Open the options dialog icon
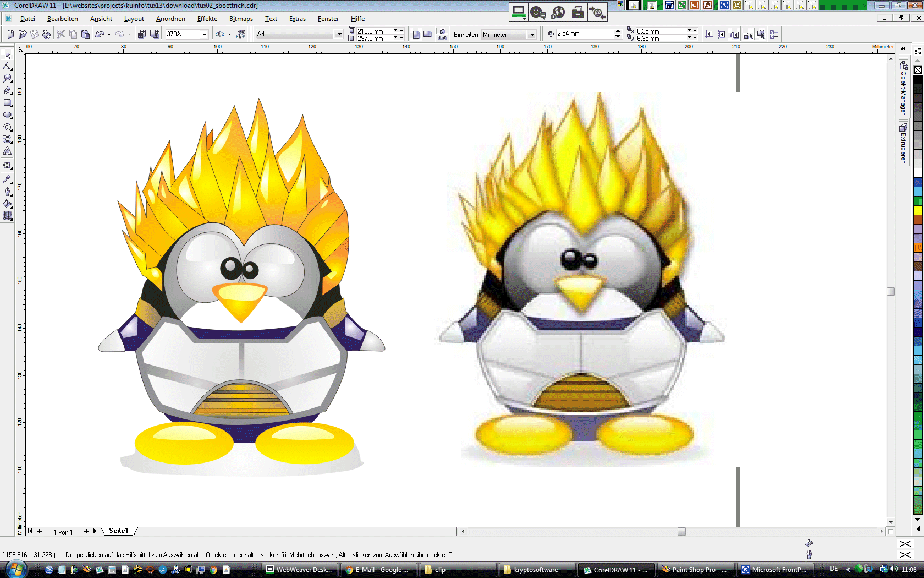The height and width of the screenshot is (578, 924). pyautogui.click(x=774, y=34)
